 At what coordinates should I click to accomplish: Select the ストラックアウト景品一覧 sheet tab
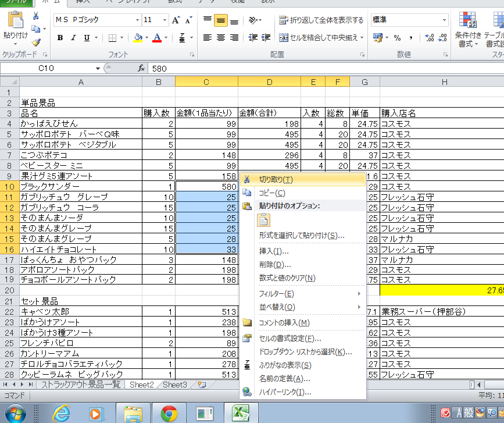pos(81,385)
